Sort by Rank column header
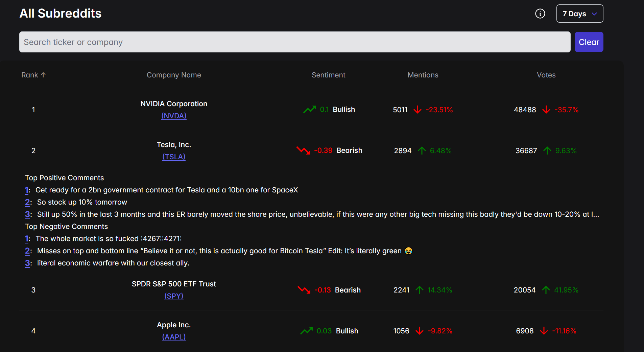 pyautogui.click(x=33, y=75)
